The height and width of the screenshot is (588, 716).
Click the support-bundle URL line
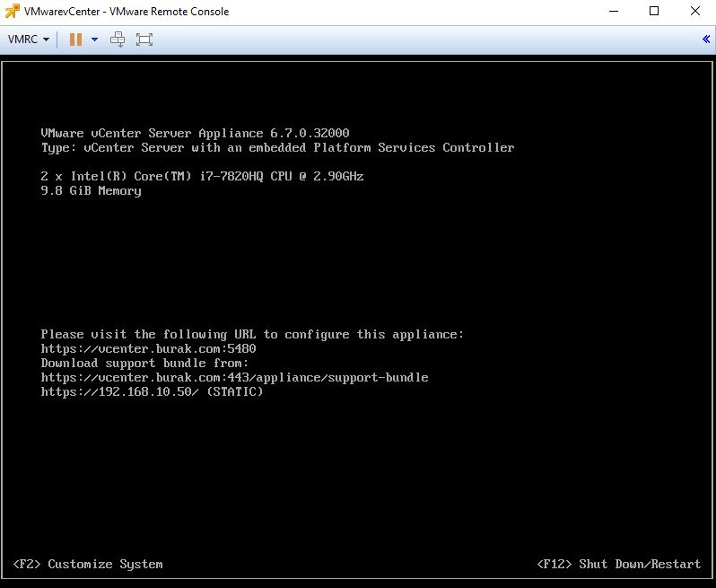coord(235,377)
